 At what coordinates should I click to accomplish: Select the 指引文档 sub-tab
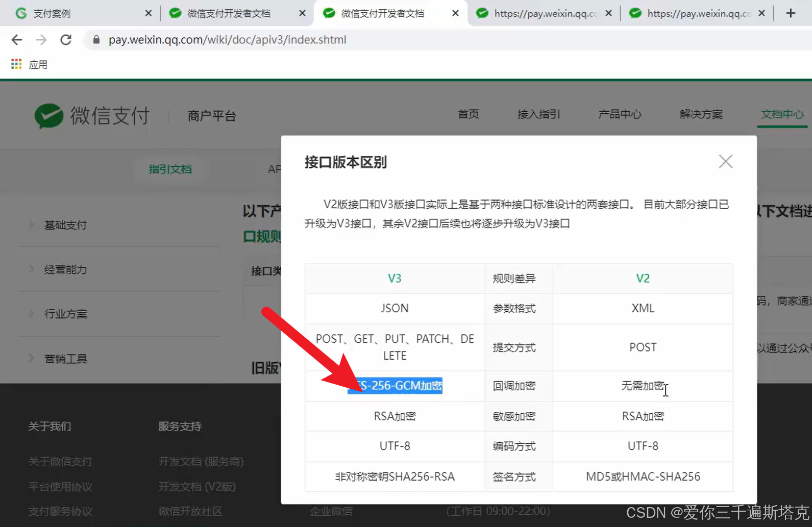tap(170, 169)
